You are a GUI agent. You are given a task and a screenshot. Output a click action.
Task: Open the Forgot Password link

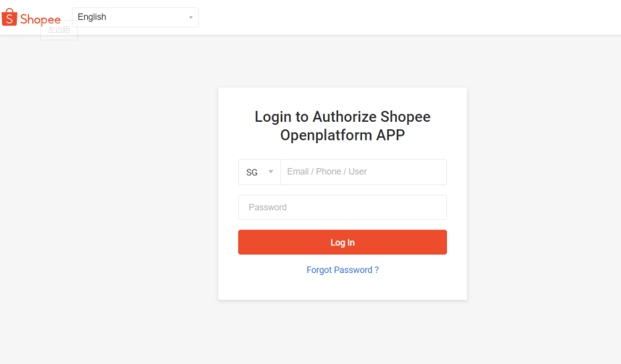pos(343,270)
